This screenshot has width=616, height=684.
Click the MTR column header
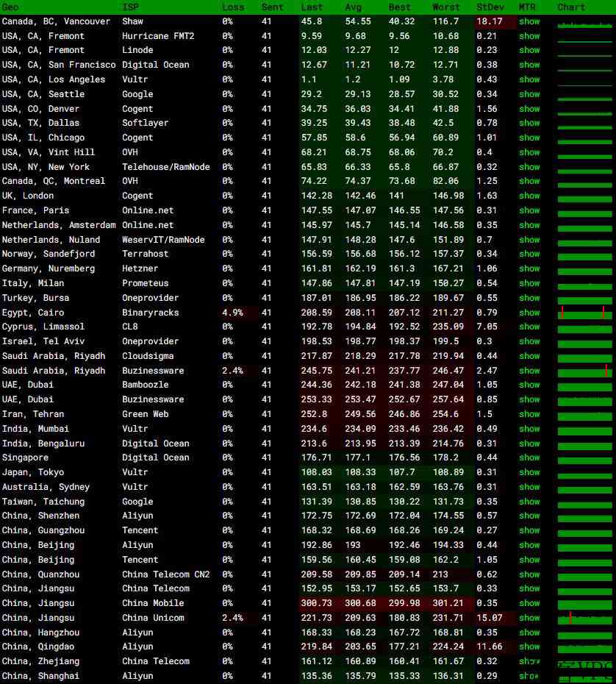tap(527, 7)
